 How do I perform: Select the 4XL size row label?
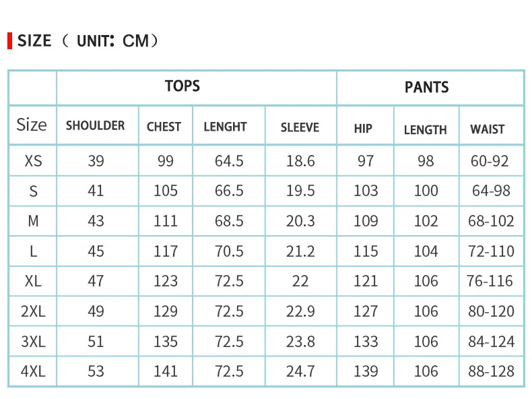pyautogui.click(x=33, y=371)
